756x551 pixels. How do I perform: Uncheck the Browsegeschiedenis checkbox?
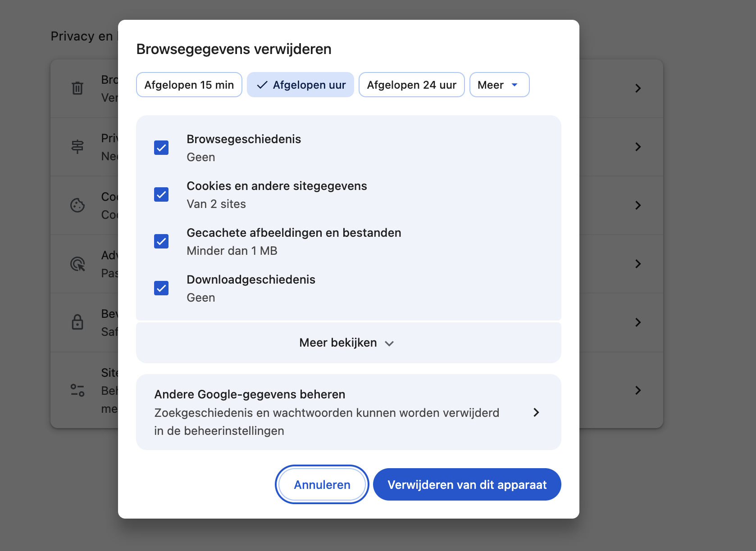coord(161,148)
